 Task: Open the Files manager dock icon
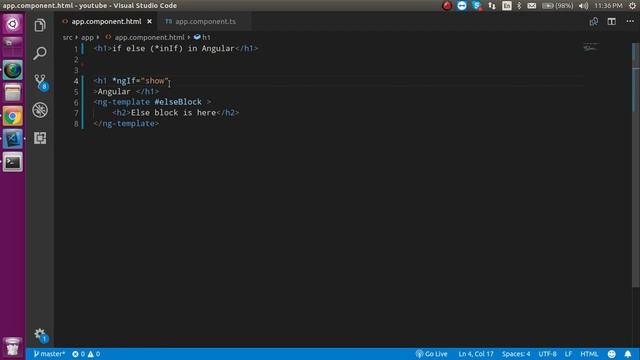pyautogui.click(x=13, y=93)
